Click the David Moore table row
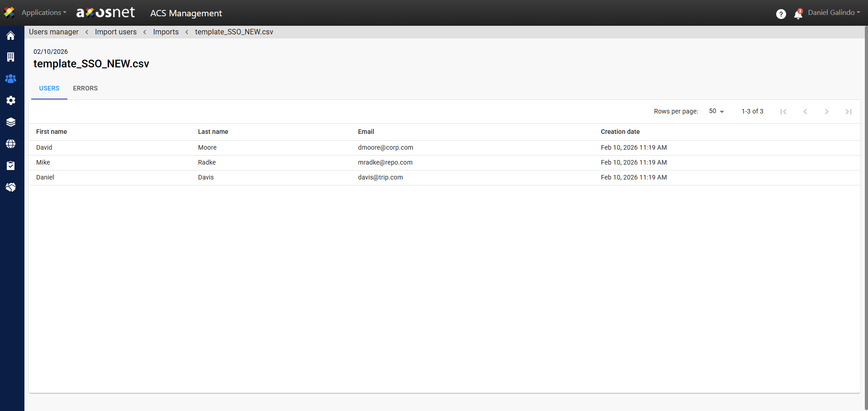The image size is (868, 411). click(271, 147)
